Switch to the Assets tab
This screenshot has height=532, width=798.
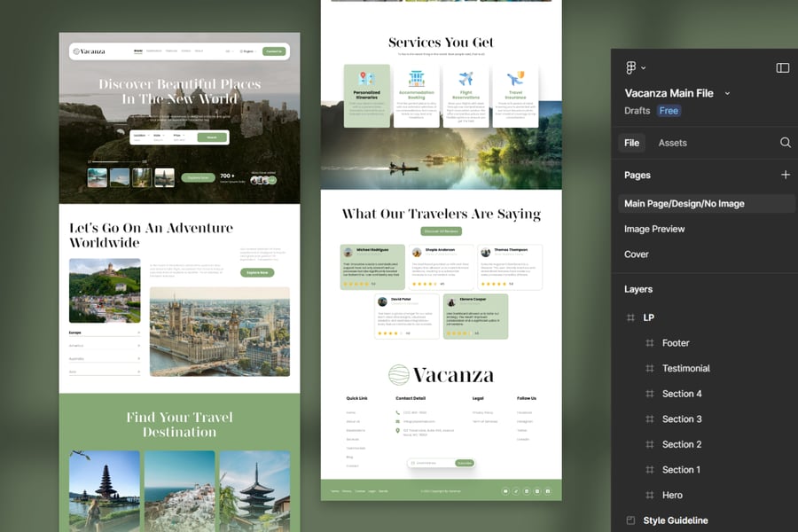(x=672, y=143)
